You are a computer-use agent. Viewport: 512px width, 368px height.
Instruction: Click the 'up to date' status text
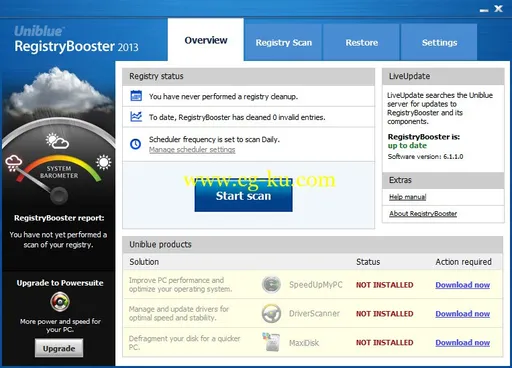click(x=407, y=145)
